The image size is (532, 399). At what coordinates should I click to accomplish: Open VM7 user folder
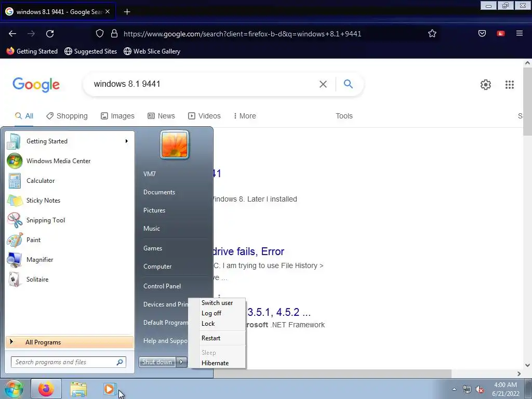click(150, 174)
